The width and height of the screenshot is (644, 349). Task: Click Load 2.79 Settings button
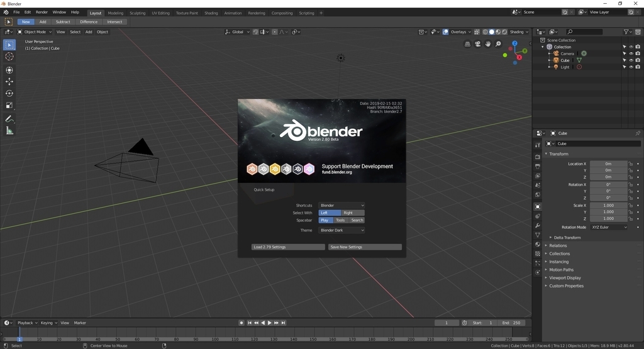pos(288,247)
